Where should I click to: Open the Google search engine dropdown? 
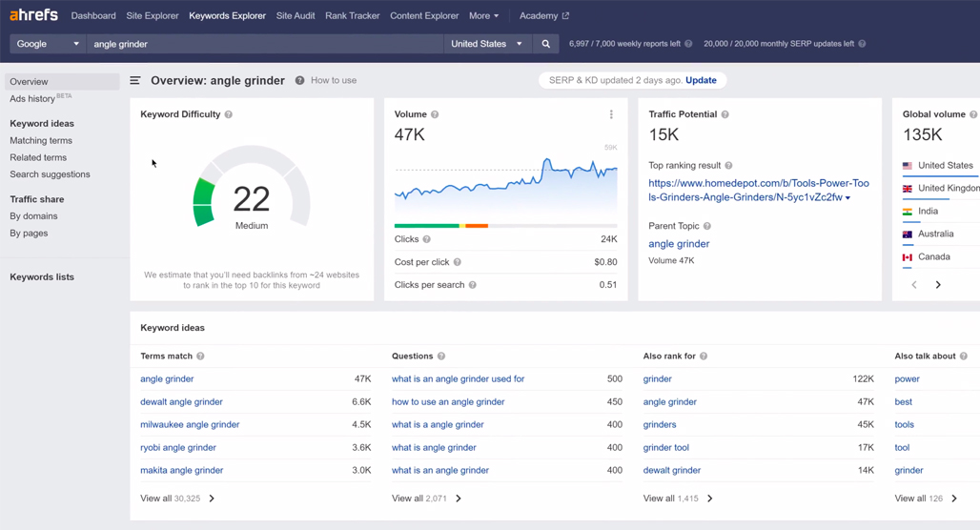(x=48, y=44)
